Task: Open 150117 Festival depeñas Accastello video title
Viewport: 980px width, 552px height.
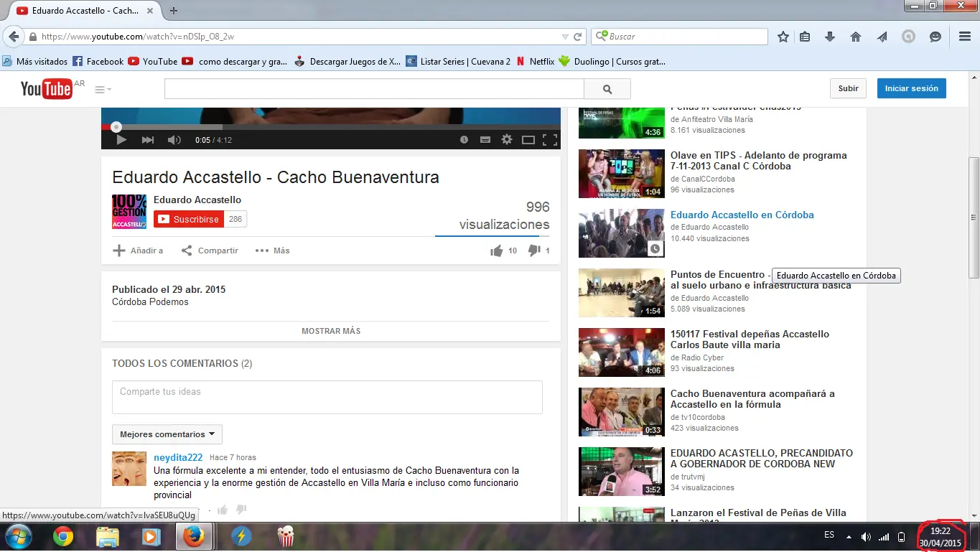Action: [750, 340]
